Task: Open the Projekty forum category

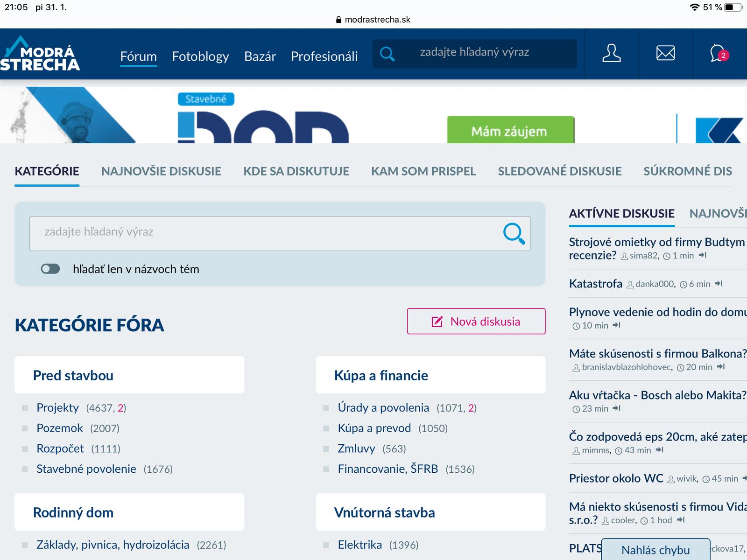Action: click(57, 407)
